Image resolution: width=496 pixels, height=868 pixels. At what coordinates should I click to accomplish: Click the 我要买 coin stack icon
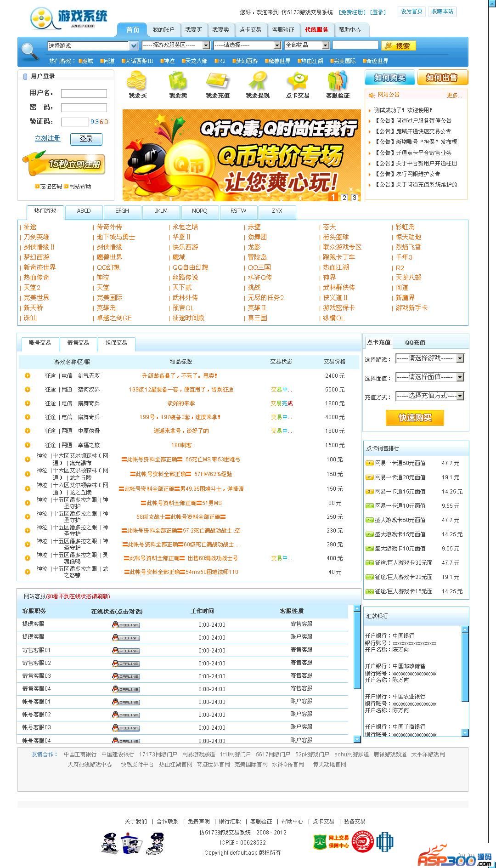(x=136, y=81)
